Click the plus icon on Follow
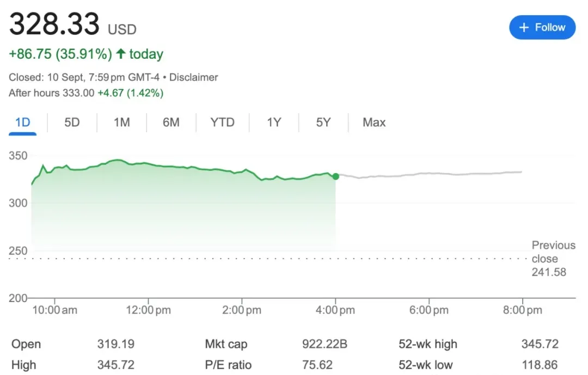588x375 pixels. tap(524, 27)
